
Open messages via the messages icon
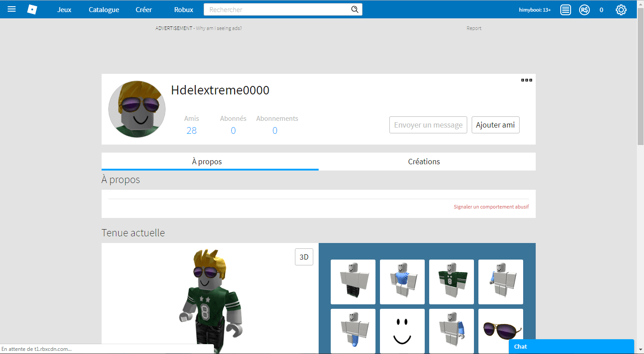[565, 9]
